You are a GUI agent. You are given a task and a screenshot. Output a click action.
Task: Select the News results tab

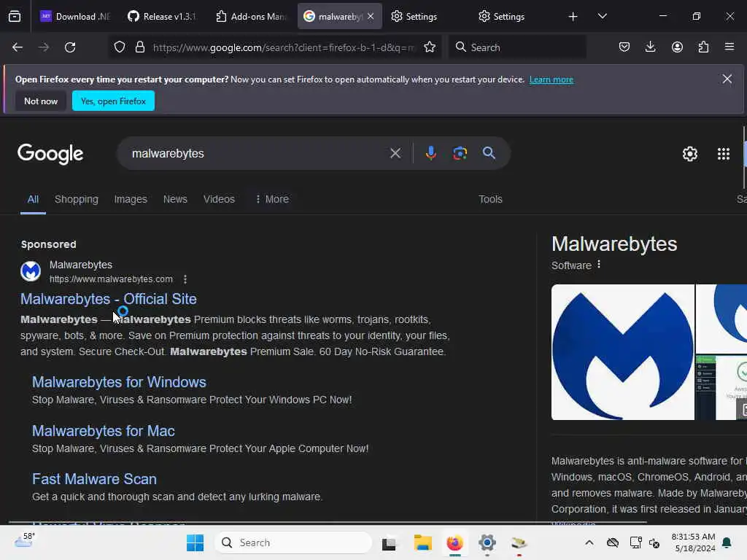pos(175,199)
